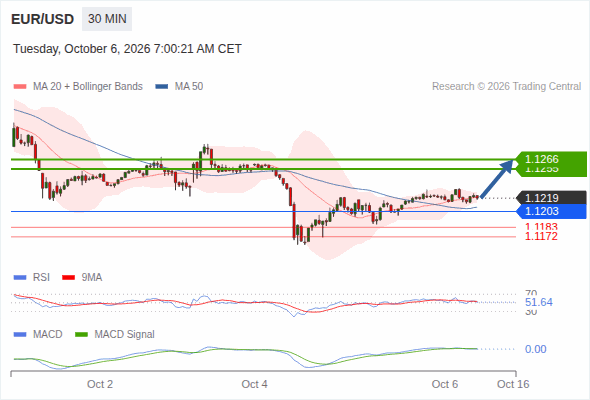The height and width of the screenshot is (400, 590).
Task: Click the 1.1219 current price label
Action: [x=552, y=198]
